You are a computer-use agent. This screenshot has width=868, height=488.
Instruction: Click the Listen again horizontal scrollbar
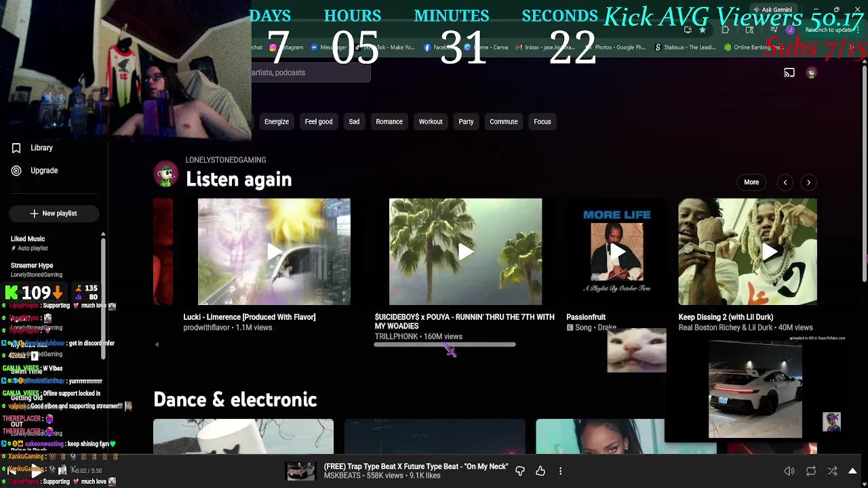click(x=445, y=345)
